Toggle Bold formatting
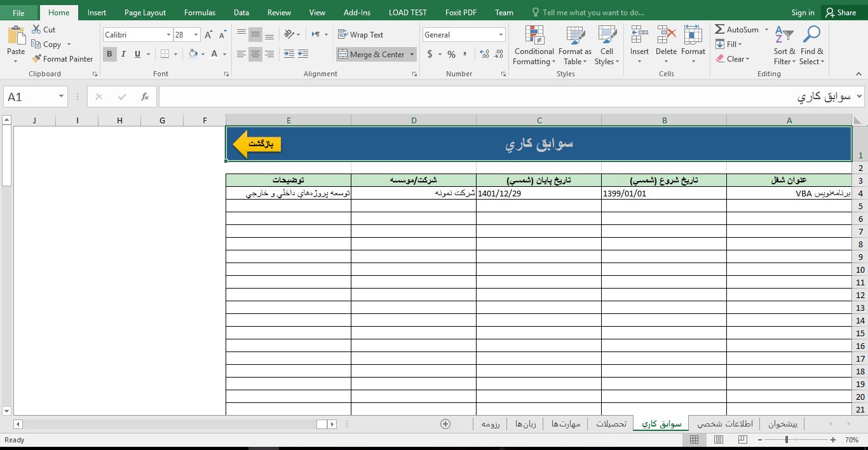 (x=109, y=54)
